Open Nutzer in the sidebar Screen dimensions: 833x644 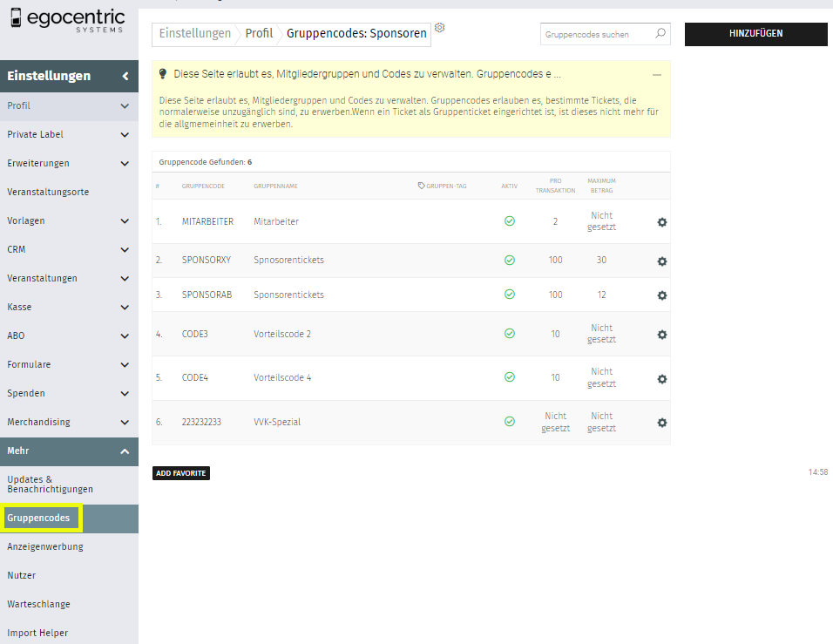22,575
